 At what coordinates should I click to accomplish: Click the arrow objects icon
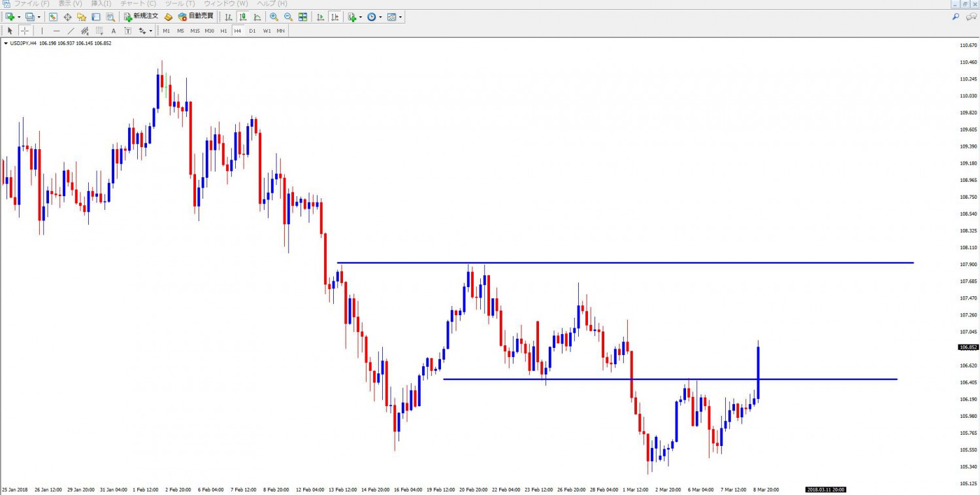[x=142, y=31]
